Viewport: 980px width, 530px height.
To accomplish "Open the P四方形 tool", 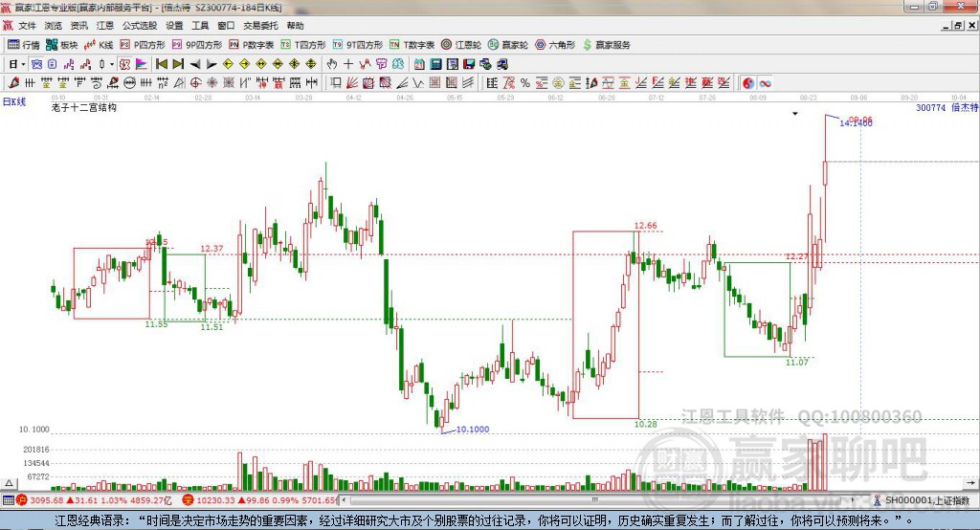I will click(x=143, y=45).
